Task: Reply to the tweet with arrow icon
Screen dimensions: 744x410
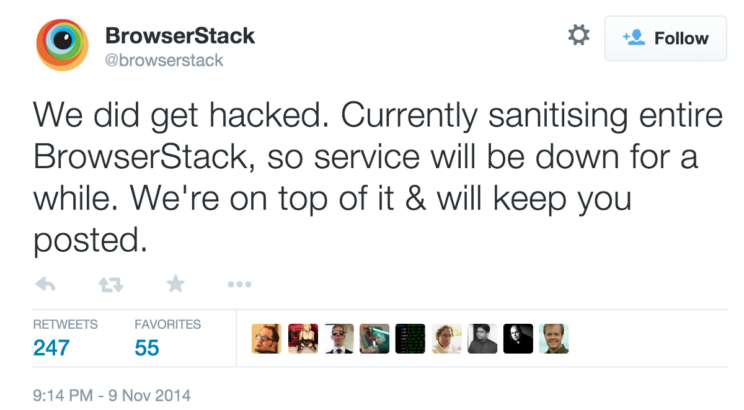Action: (45, 284)
